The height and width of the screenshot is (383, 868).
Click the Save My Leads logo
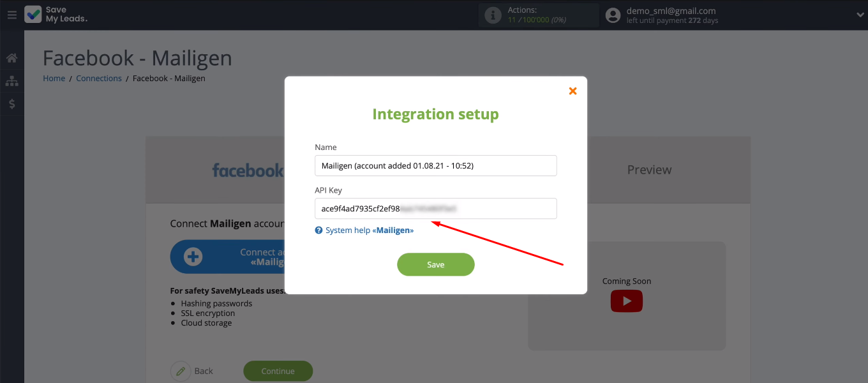(56, 15)
